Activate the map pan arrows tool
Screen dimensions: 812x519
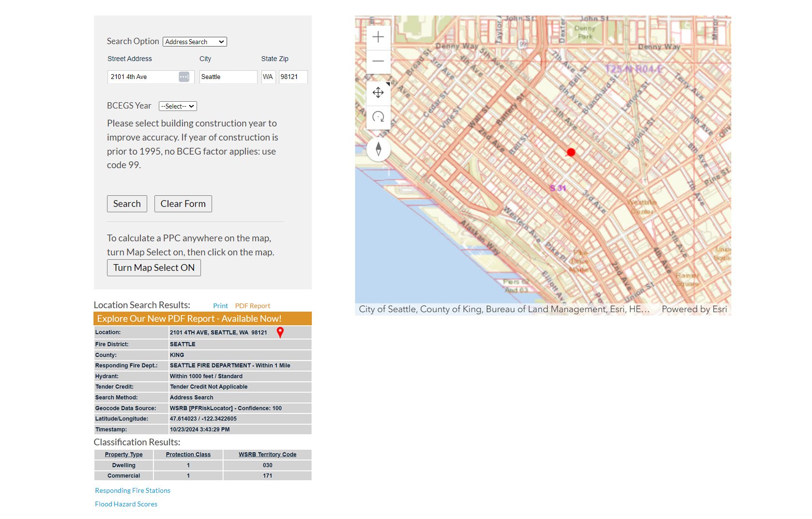point(378,93)
